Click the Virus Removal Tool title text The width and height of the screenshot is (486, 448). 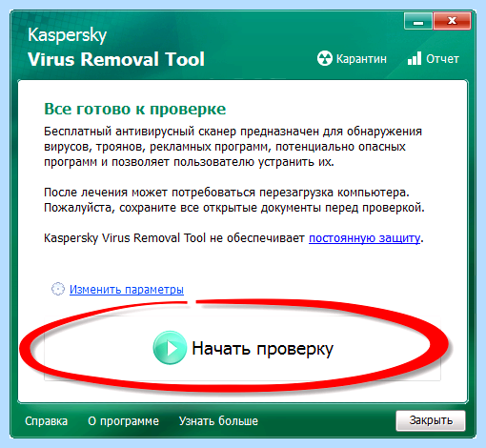[x=116, y=59]
